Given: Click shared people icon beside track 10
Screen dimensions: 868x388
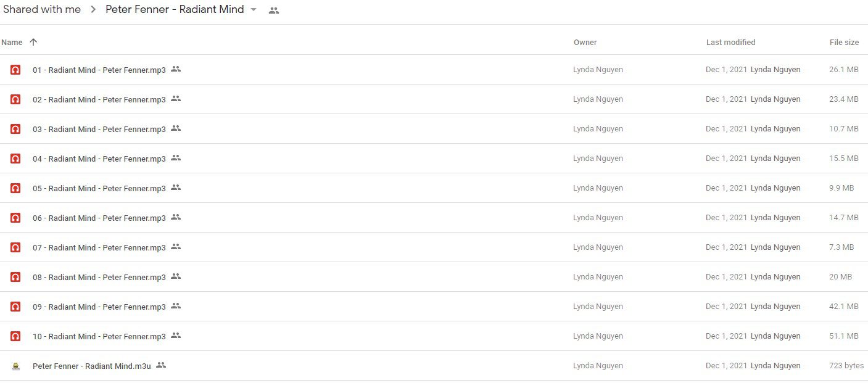Looking at the screenshot, I should 176,336.
